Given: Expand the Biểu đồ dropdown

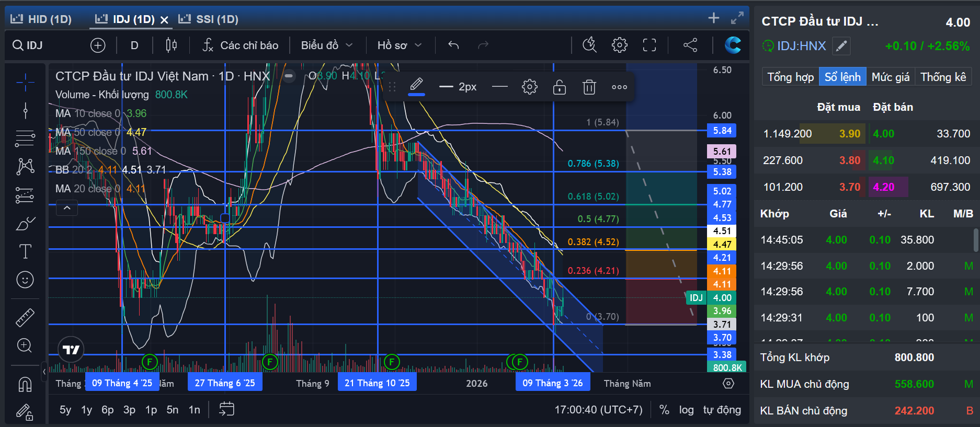Looking at the screenshot, I should 327,45.
